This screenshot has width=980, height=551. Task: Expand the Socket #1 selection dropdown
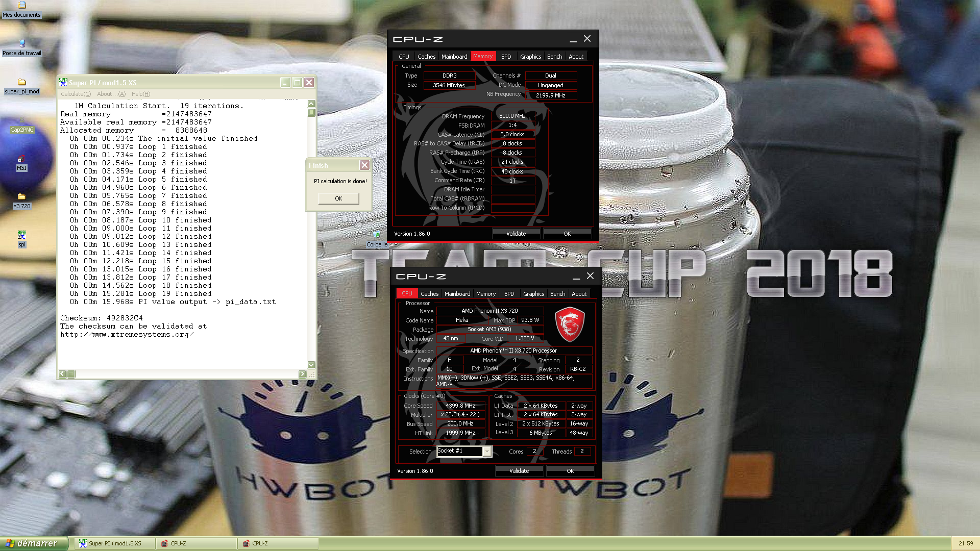(x=487, y=452)
